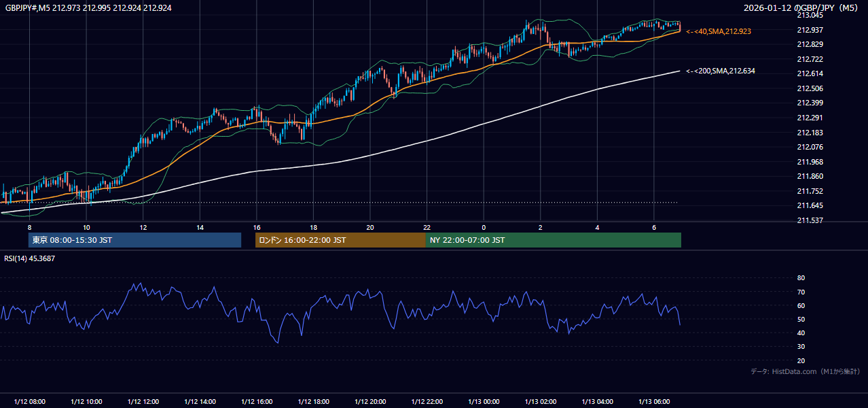Click hour label 6 under price chart
Viewport: 868px width, 408px height.
point(654,227)
